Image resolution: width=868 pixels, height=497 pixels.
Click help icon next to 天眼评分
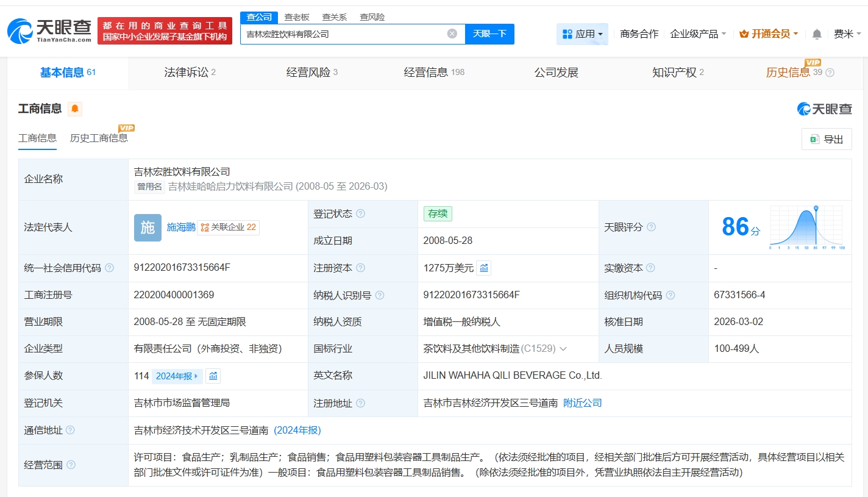pyautogui.click(x=651, y=227)
